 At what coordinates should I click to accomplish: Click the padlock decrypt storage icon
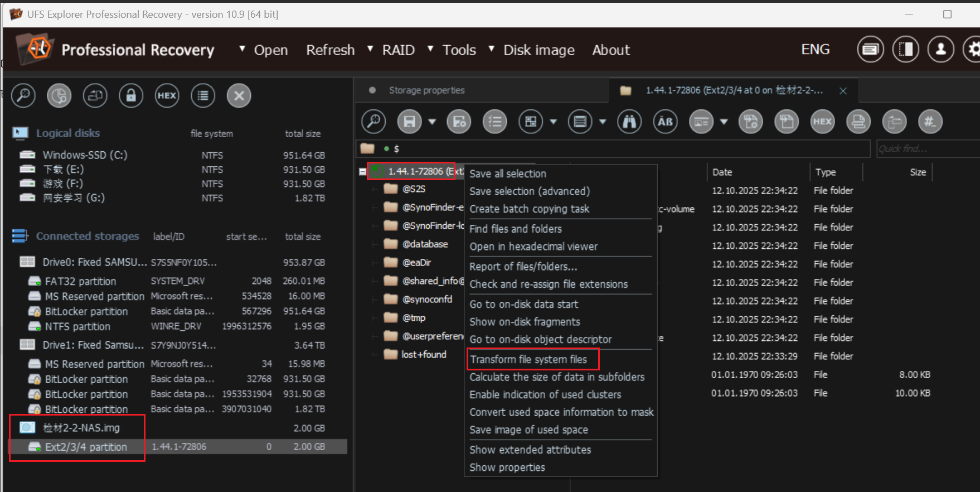coord(131,95)
